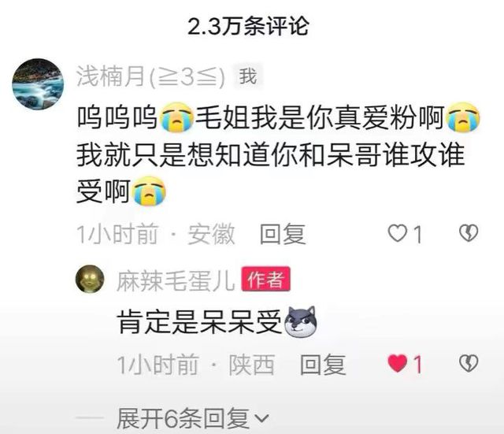Image resolution: width=504 pixels, height=434 pixels.
Task: Click the grey 我 tag beside username
Action: 248,76
